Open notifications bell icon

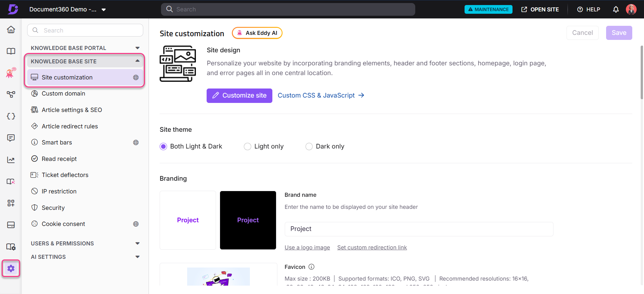(616, 9)
